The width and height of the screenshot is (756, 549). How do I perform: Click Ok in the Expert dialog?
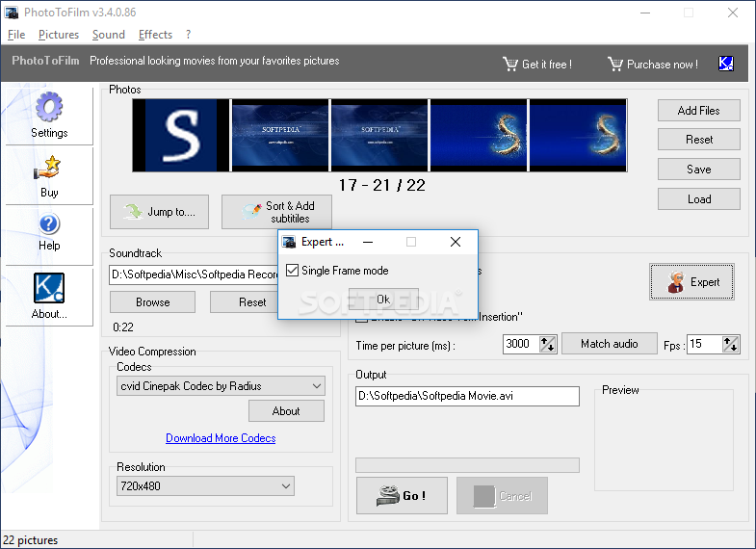pos(383,300)
